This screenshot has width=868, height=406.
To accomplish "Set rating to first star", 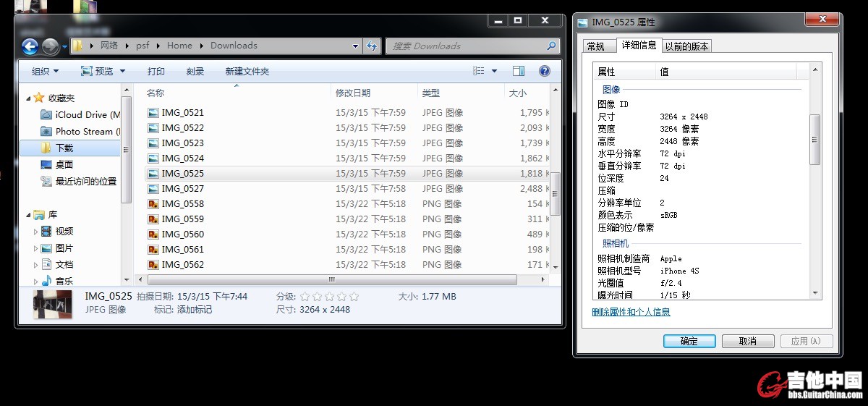I will [305, 297].
